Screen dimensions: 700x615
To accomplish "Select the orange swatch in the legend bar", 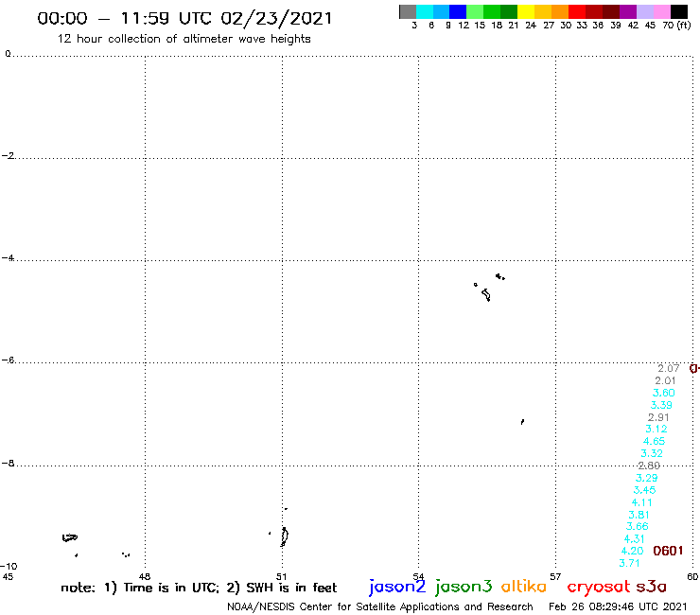I will pyautogui.click(x=560, y=11).
